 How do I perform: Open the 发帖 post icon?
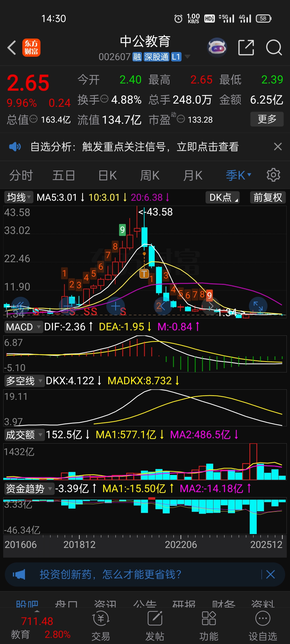155,626
